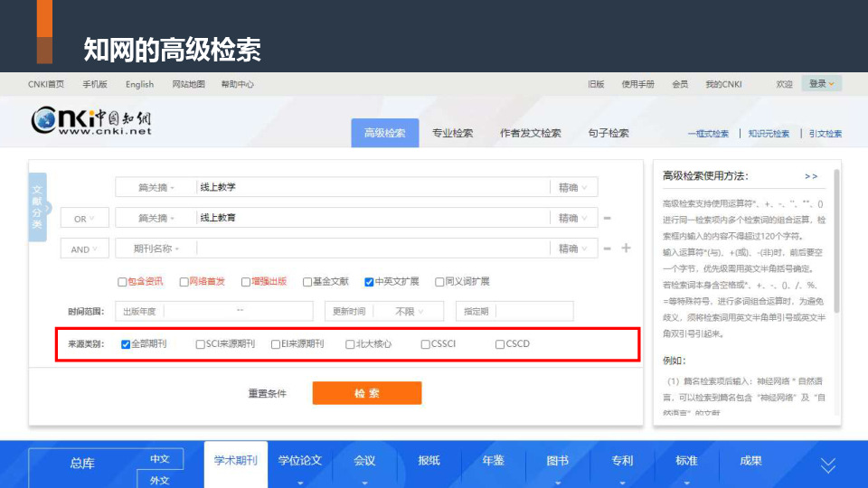Open 知识元检索 link
This screenshot has height=488, width=868.
[x=769, y=134]
